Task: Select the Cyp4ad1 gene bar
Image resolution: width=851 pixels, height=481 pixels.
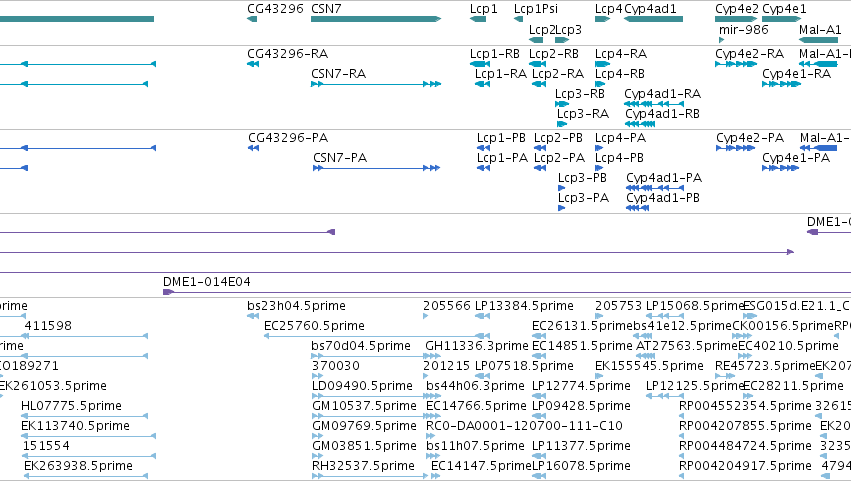Action: (x=653, y=19)
